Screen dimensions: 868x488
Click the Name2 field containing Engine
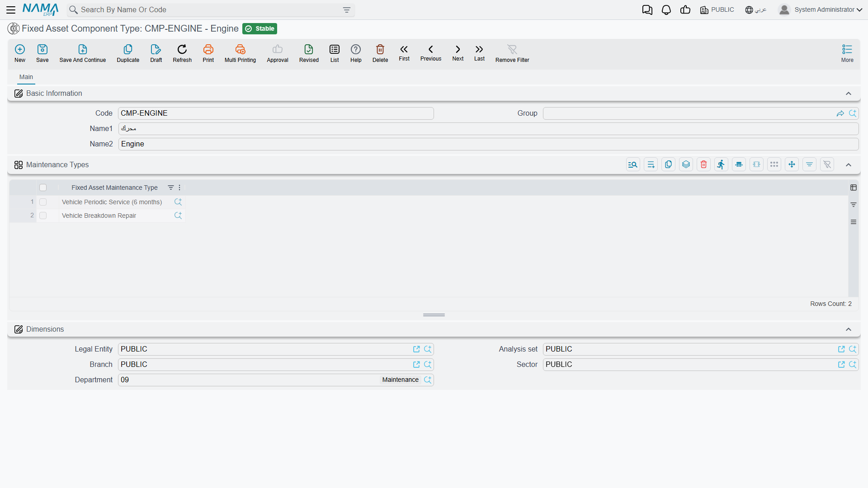(x=488, y=144)
